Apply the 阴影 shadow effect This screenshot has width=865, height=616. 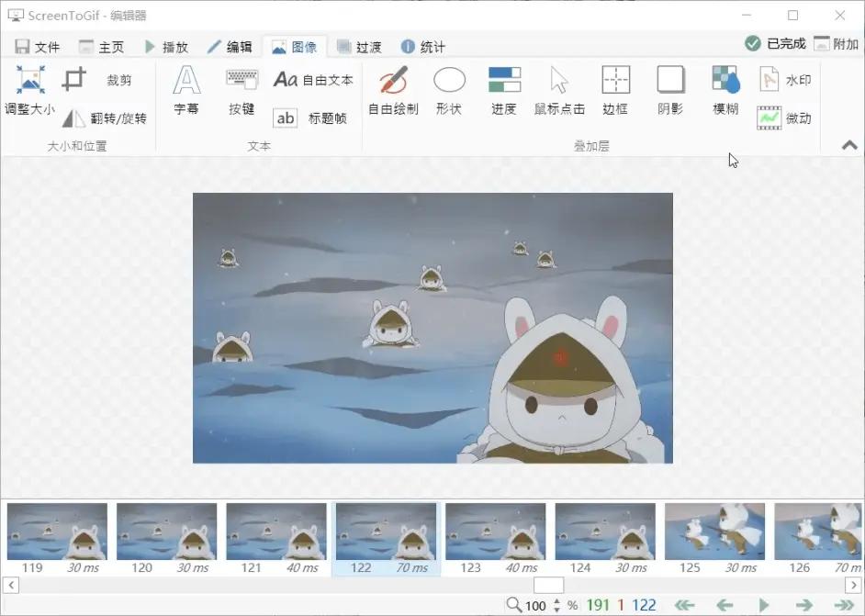[x=670, y=91]
